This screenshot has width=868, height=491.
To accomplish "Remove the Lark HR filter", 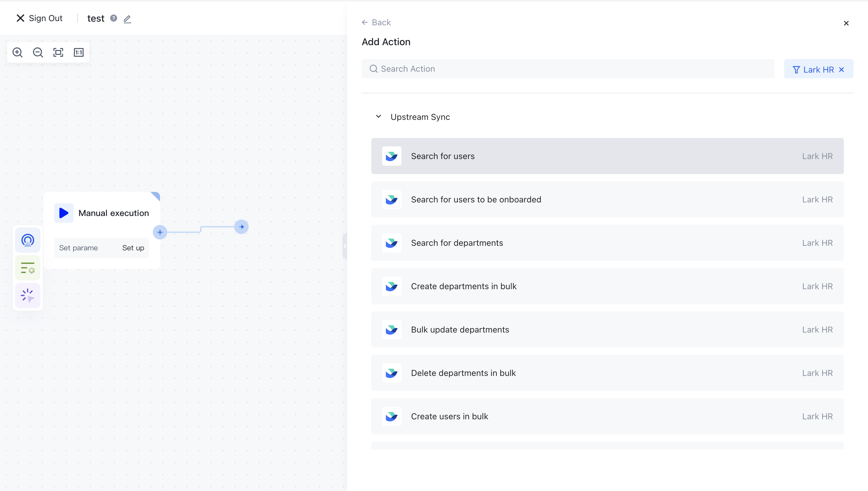I will click(x=841, y=69).
